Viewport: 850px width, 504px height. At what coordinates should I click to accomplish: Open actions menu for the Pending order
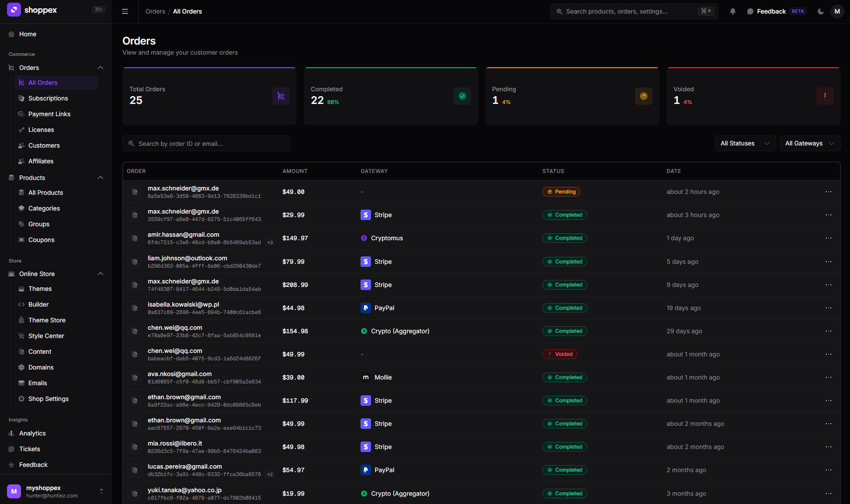point(829,192)
